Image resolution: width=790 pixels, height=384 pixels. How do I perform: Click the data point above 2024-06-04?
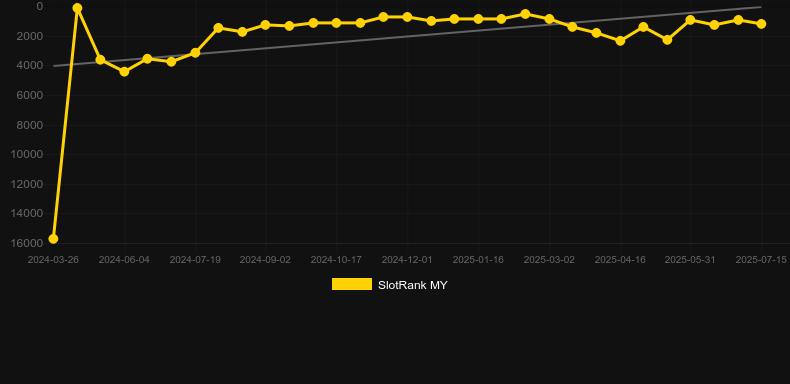(124, 72)
